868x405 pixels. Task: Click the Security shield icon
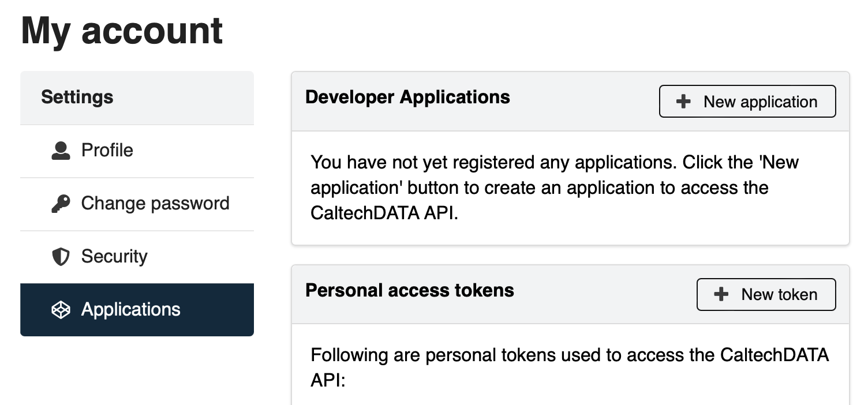[61, 257]
